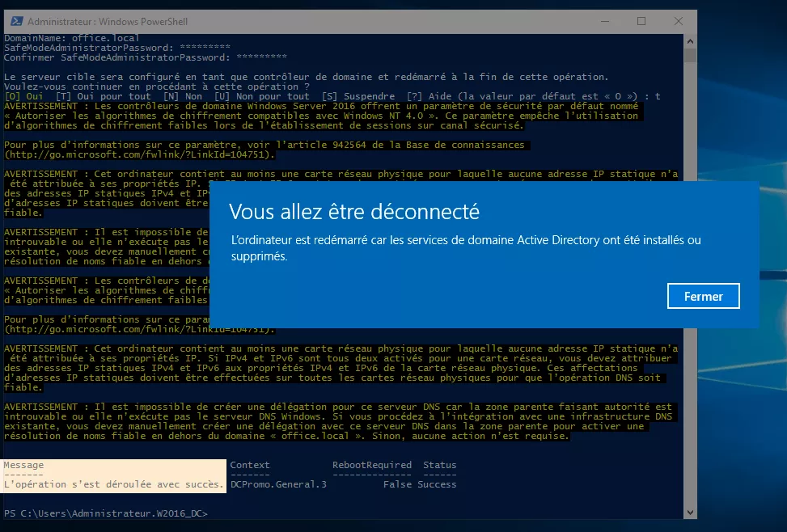The height and width of the screenshot is (532, 787).
Task: Close the Windows PowerShell window
Action: pos(678,21)
